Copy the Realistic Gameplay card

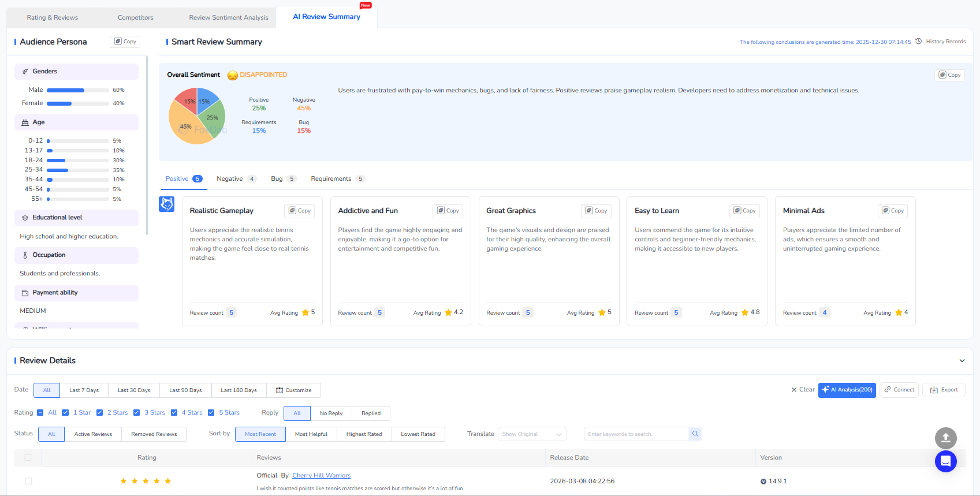click(300, 211)
